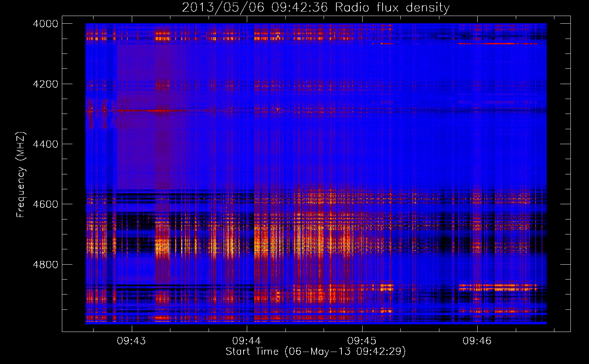Click the "Frequency (MHZ)" axis label

click(x=21, y=175)
